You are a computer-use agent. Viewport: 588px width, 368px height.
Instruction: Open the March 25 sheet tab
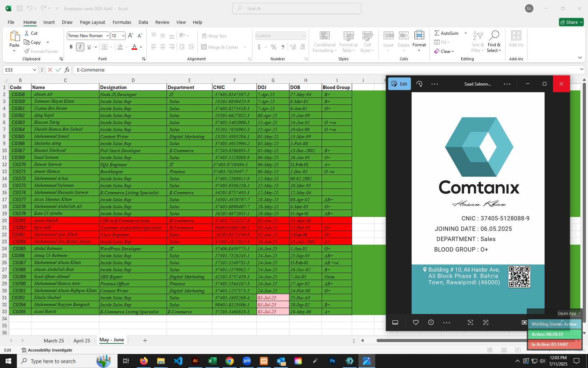pos(54,341)
